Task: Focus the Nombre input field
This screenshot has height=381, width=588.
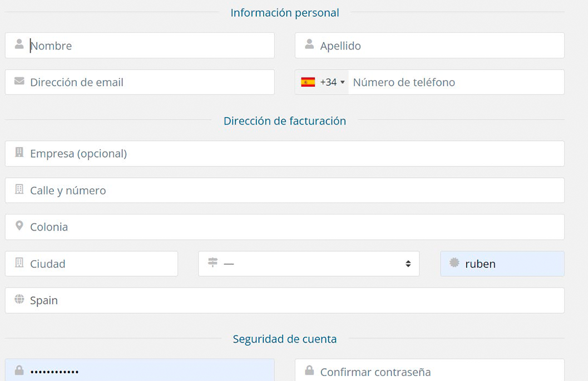Action: [150, 46]
